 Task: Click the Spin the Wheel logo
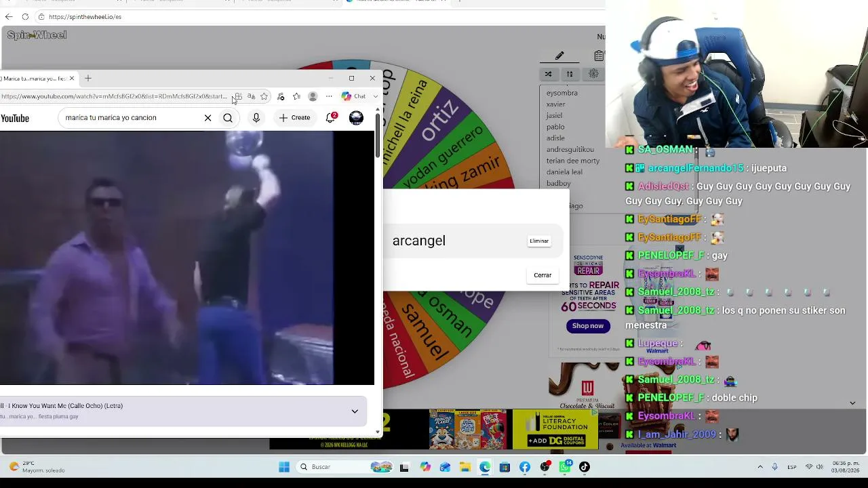coord(37,35)
